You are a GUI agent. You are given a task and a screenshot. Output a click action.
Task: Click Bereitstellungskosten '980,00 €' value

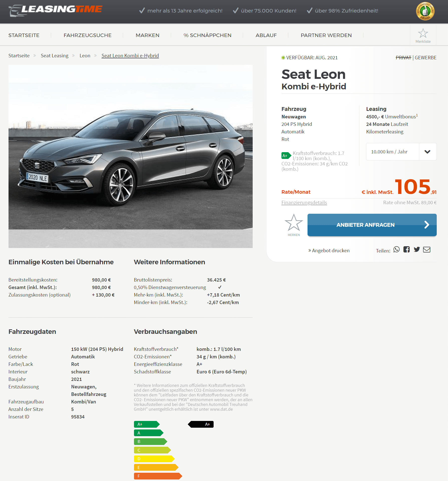101,280
